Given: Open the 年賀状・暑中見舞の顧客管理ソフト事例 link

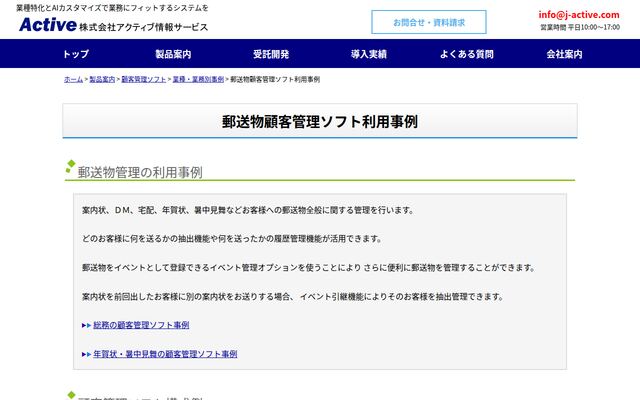Looking at the screenshot, I should coord(165,354).
